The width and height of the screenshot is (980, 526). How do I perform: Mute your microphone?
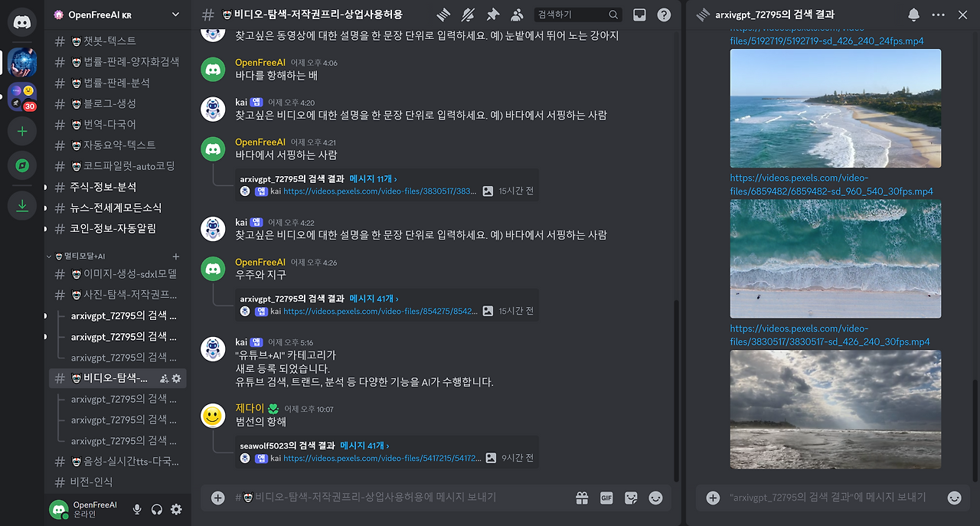(136, 508)
